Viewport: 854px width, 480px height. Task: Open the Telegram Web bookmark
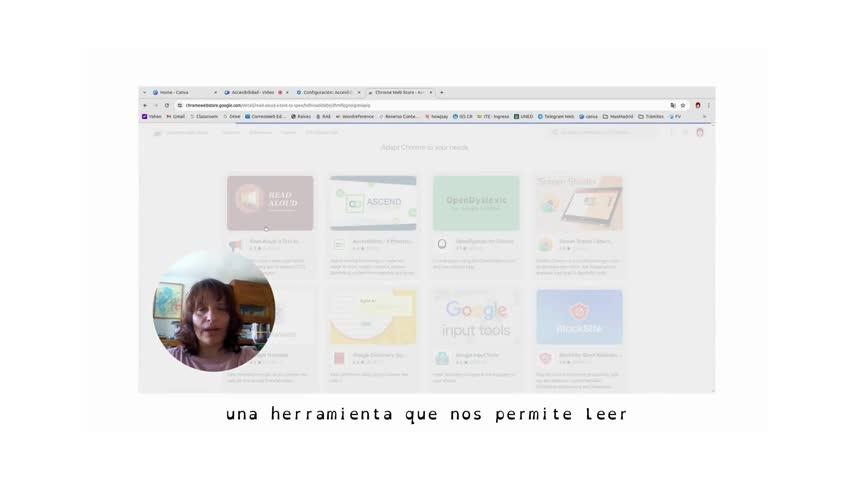556,117
